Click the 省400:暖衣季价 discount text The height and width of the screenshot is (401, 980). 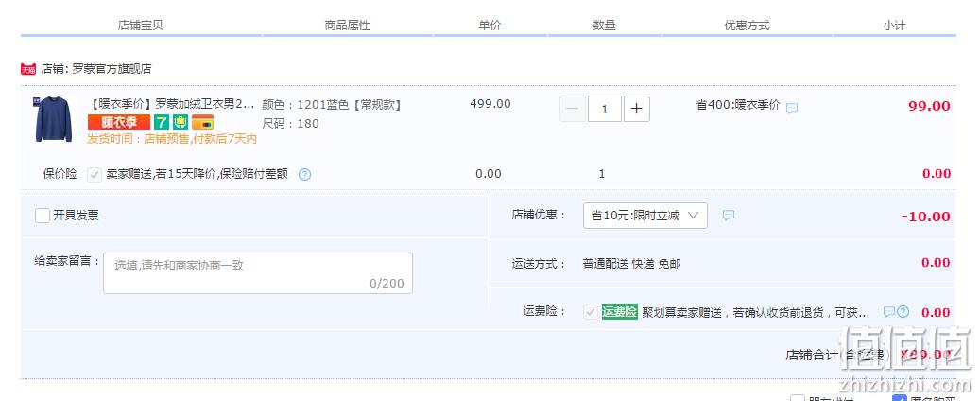pos(738,105)
